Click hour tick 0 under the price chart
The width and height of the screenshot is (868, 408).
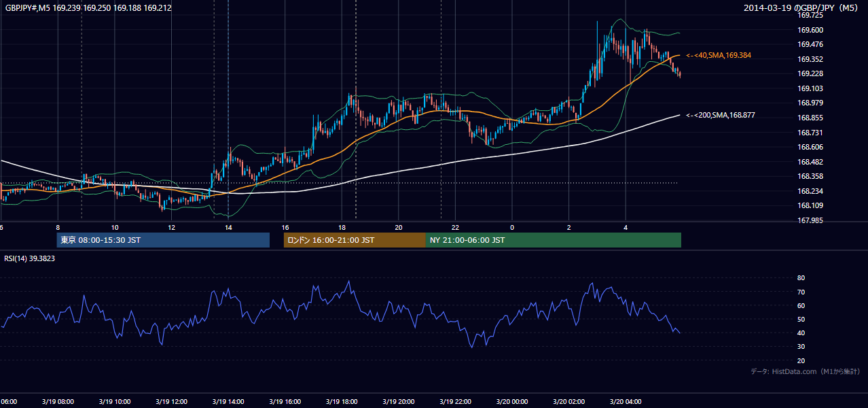tap(512, 228)
